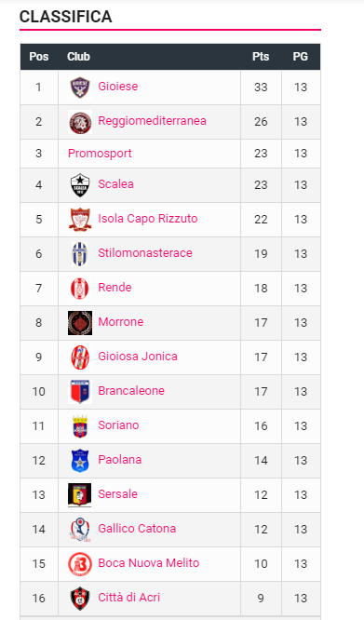This screenshot has width=364, height=620.
Task: Click the PG column header
Action: click(301, 57)
